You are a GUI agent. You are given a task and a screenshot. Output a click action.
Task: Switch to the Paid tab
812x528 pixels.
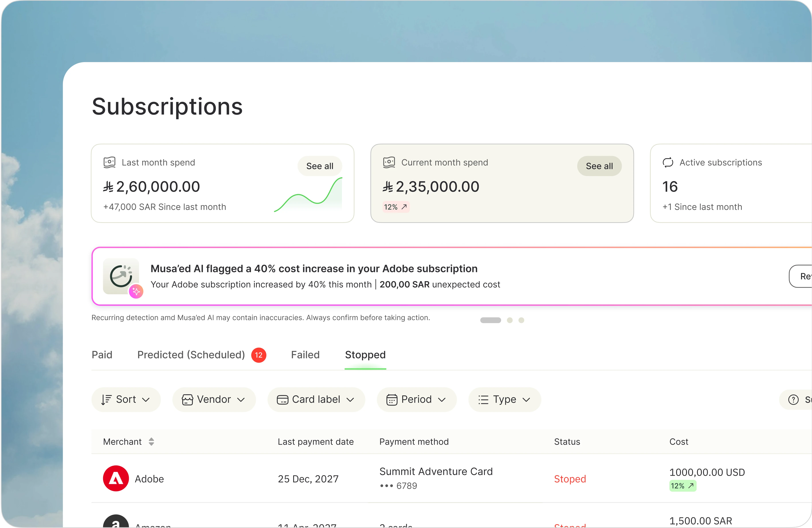click(x=102, y=355)
